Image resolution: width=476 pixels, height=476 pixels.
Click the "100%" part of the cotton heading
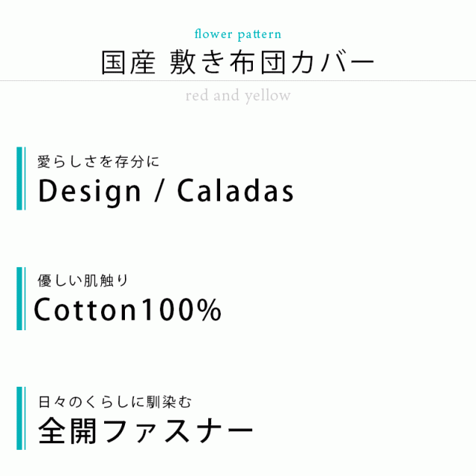(x=181, y=310)
